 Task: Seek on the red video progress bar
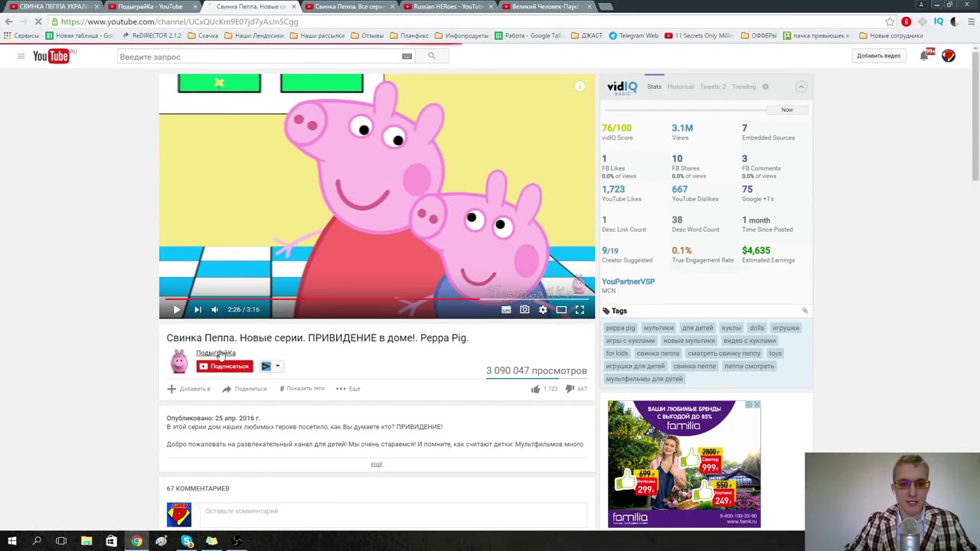pyautogui.click(x=377, y=298)
